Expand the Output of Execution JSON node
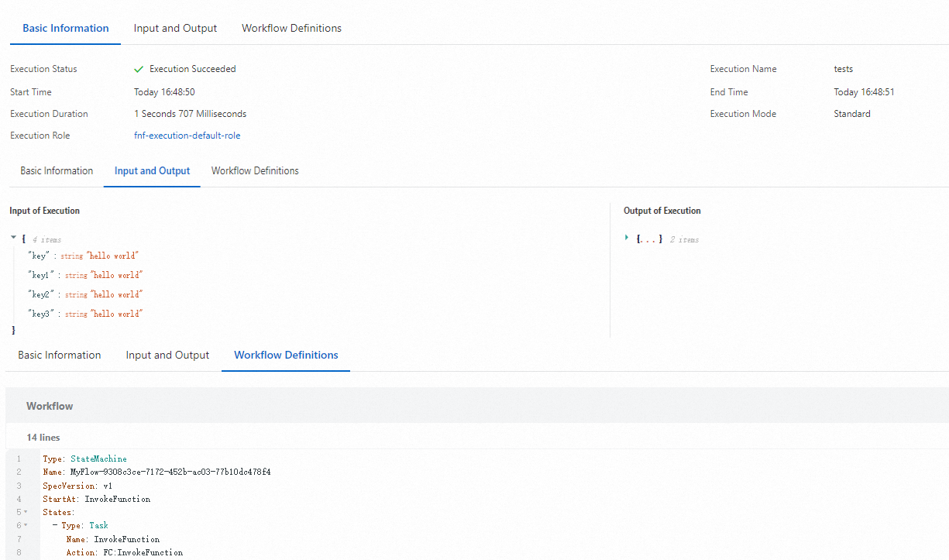Screen dimensions: 949x560 coord(627,238)
